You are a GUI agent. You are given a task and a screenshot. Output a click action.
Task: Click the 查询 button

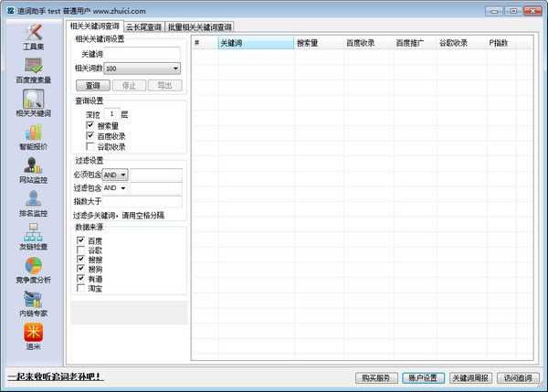pyautogui.click(x=93, y=85)
